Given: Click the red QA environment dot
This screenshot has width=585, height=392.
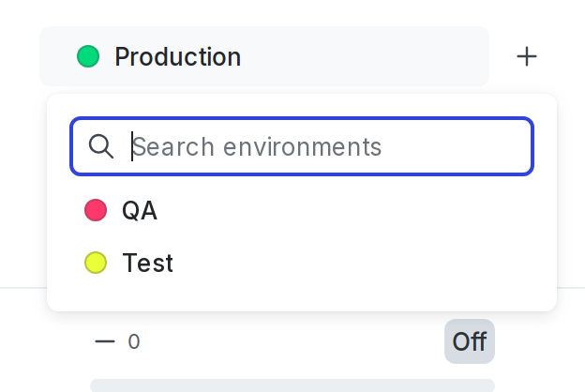Looking at the screenshot, I should (96, 210).
